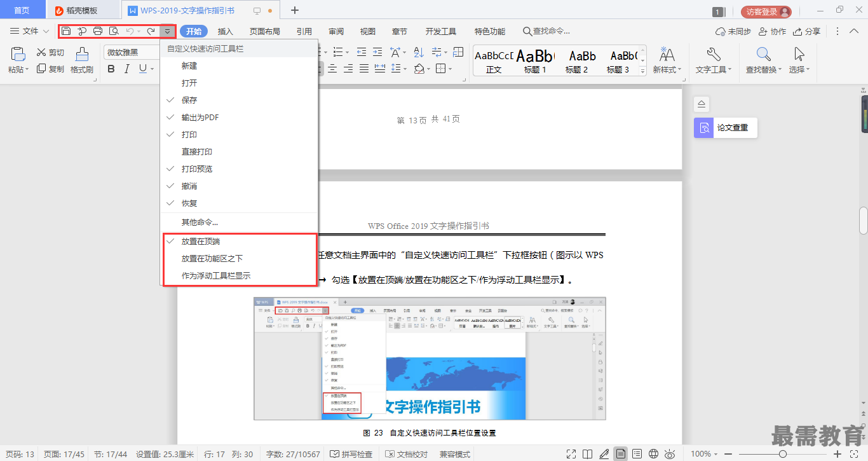Toggle the Redo (恢复) menu option

point(239,203)
